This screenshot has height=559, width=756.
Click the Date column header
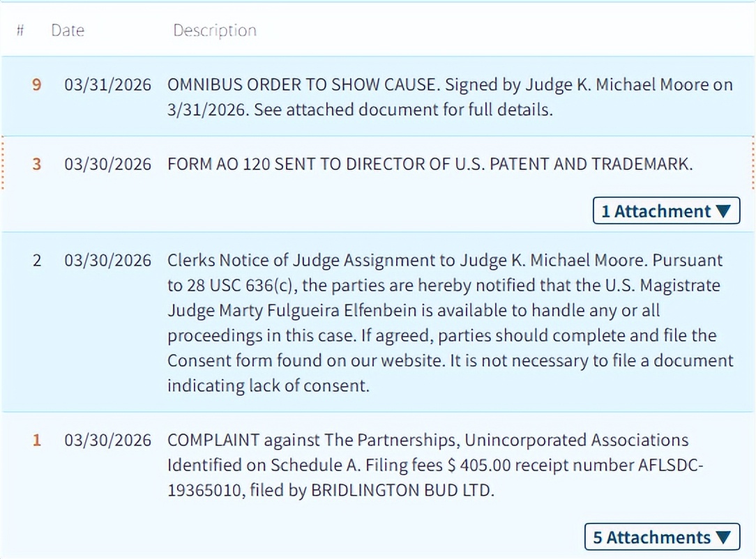[x=68, y=31]
